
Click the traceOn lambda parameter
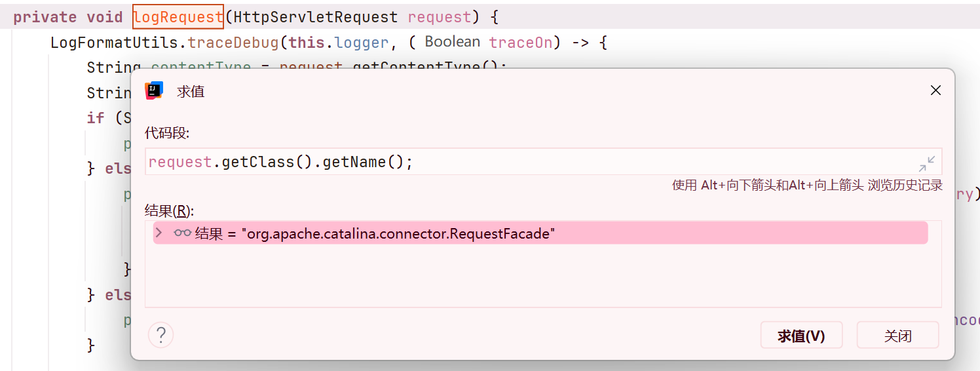(x=520, y=43)
